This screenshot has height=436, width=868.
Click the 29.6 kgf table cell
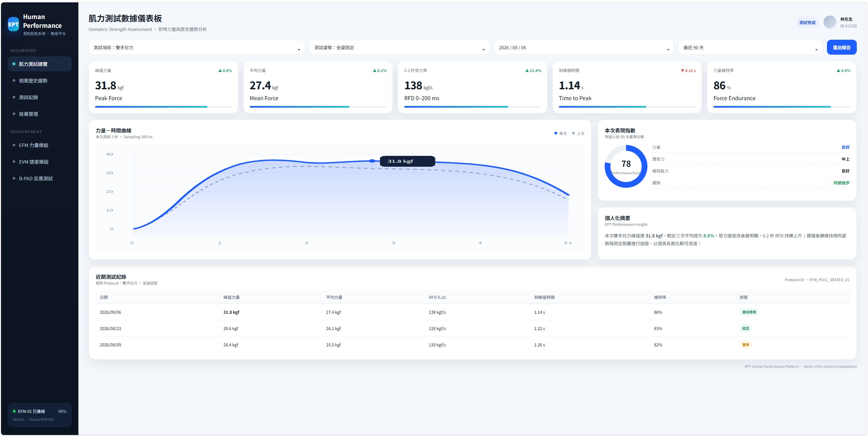231,328
